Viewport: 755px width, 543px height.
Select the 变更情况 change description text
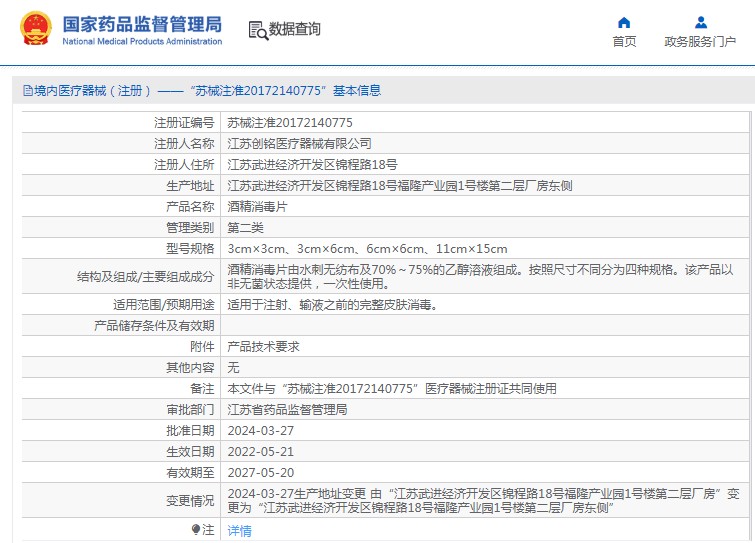click(483, 501)
